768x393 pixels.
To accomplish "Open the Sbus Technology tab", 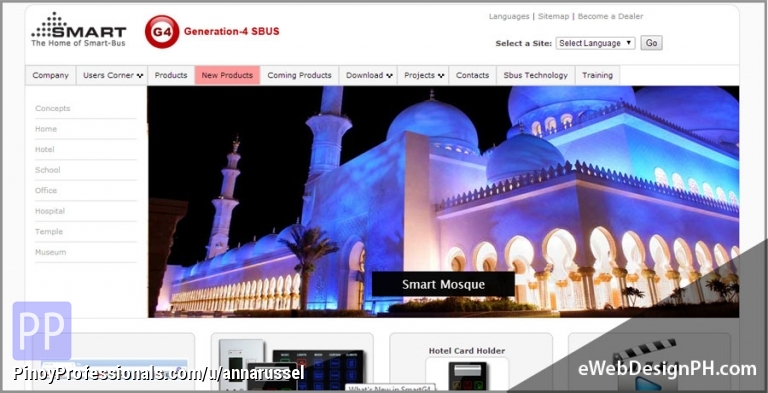I will [536, 75].
